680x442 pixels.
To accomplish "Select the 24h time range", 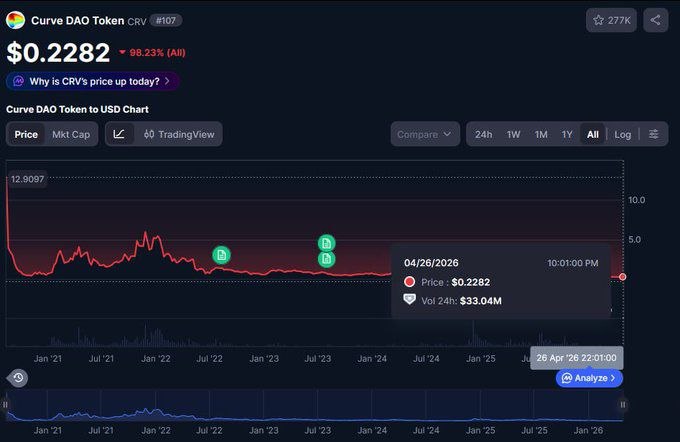I will 483,134.
